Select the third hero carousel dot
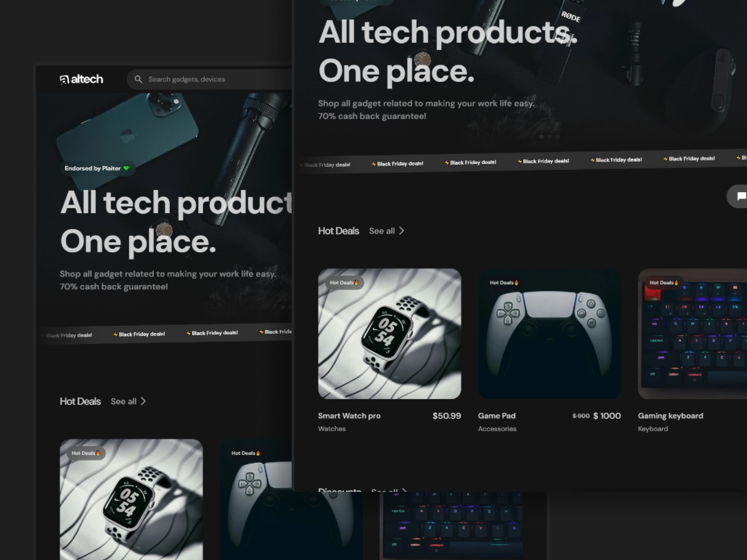The height and width of the screenshot is (560, 747). (559, 138)
